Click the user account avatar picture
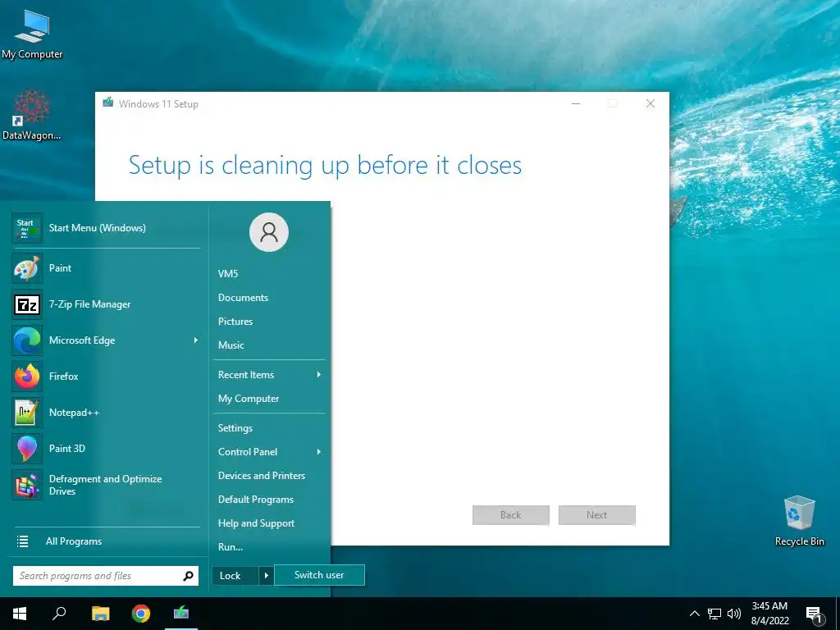 269,232
